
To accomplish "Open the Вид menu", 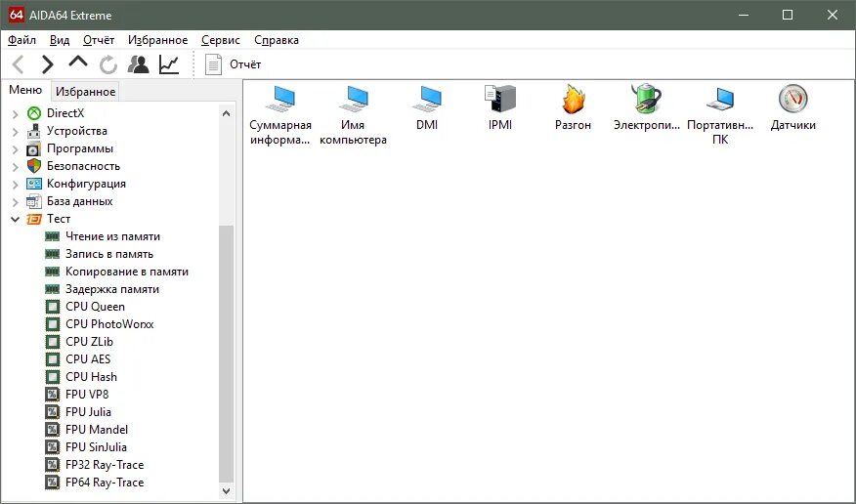I will coord(60,40).
